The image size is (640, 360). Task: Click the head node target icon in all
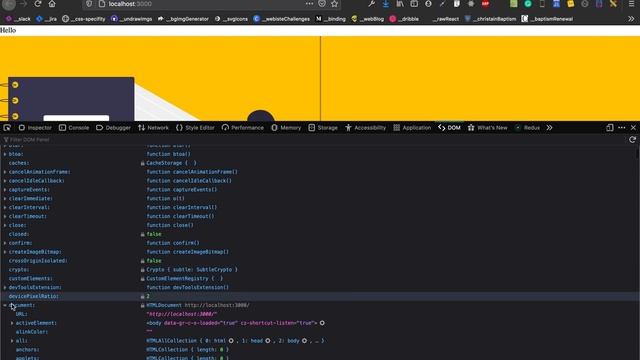click(268, 341)
